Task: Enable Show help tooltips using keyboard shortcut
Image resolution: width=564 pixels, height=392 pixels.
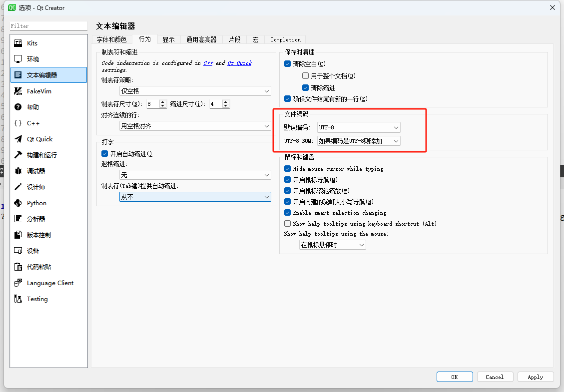Action: click(x=287, y=223)
